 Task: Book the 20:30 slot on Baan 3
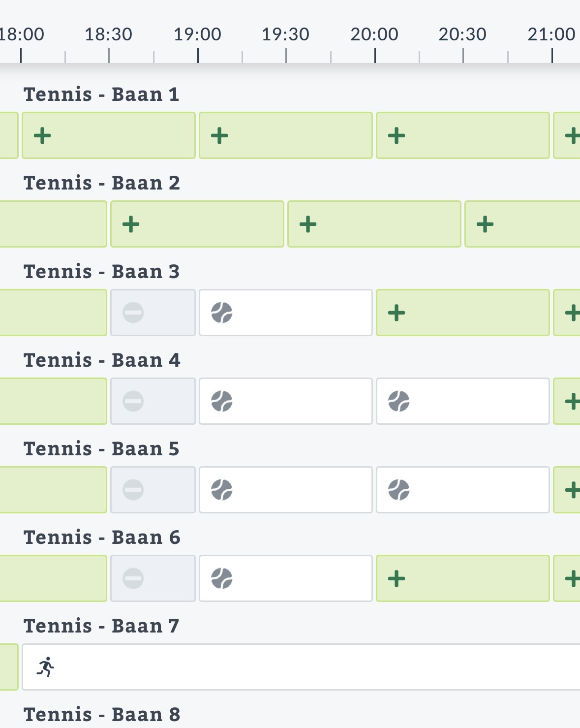pos(462,313)
